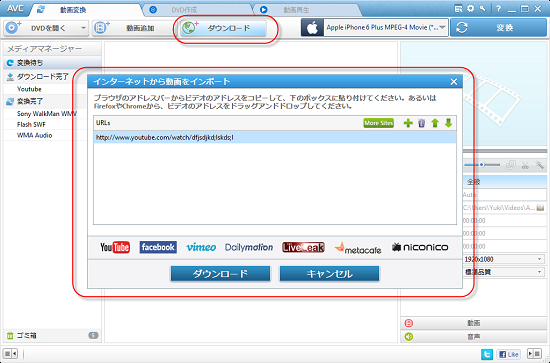Click the キャンセル button in dialog
Screen dimensions: 550x363
tap(329, 274)
